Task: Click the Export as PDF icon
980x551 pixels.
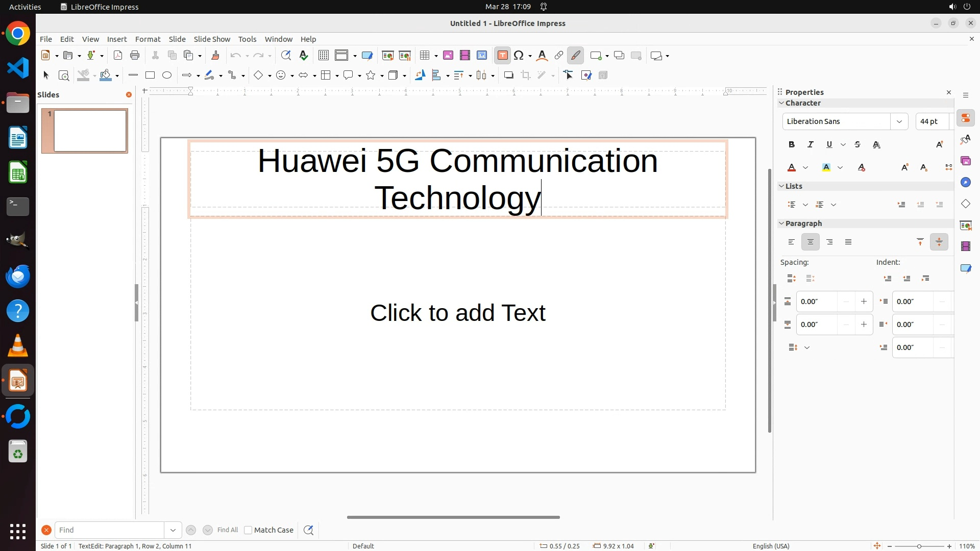Action: 118,56
